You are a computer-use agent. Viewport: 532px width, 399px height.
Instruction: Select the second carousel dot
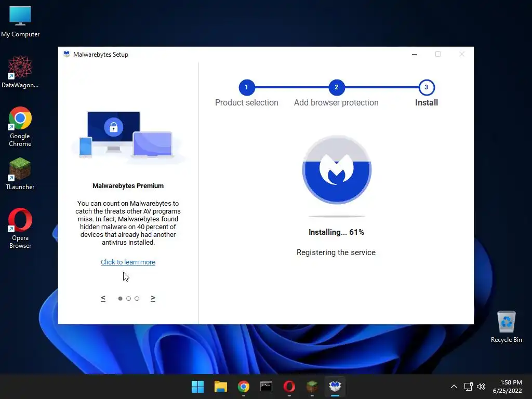(129, 299)
